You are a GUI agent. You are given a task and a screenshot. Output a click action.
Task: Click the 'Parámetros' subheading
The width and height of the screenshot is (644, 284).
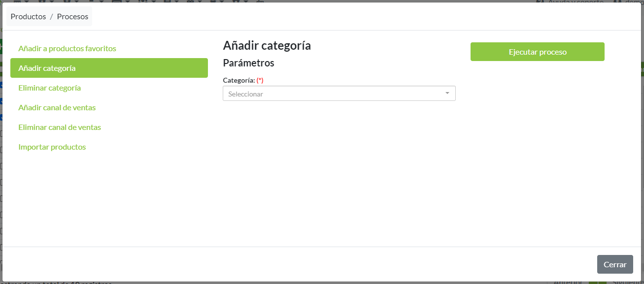point(248,63)
